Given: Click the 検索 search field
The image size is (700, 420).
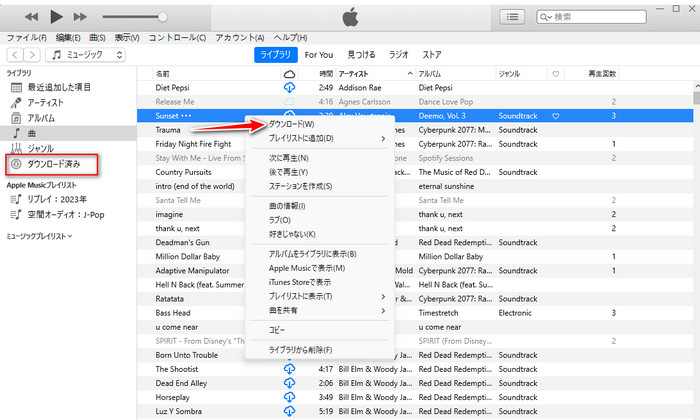Looking at the screenshot, I should click(x=591, y=17).
